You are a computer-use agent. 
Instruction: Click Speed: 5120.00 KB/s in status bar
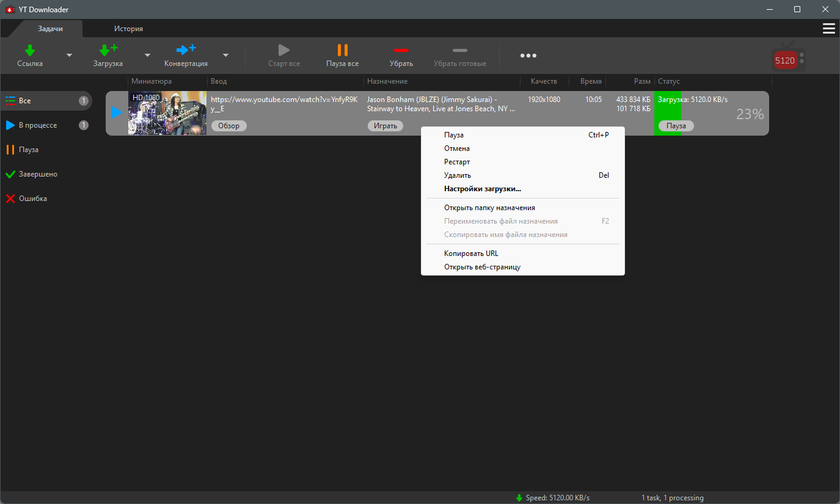point(558,498)
